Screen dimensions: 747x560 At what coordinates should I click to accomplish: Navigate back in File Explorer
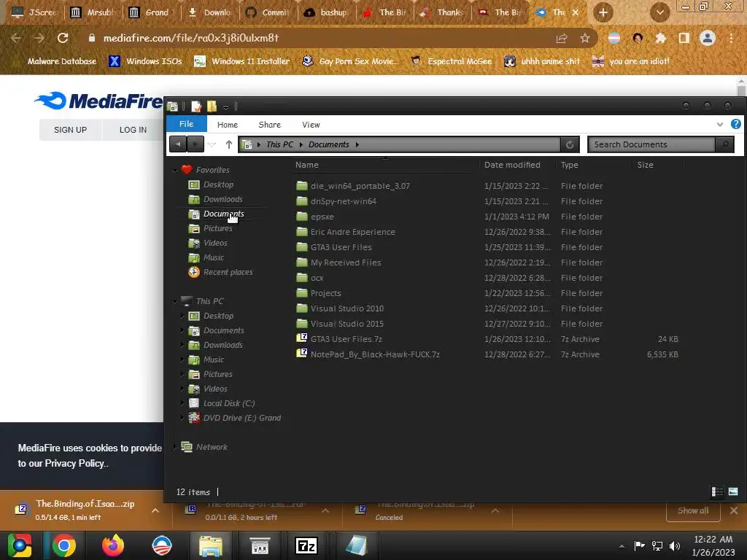178,144
